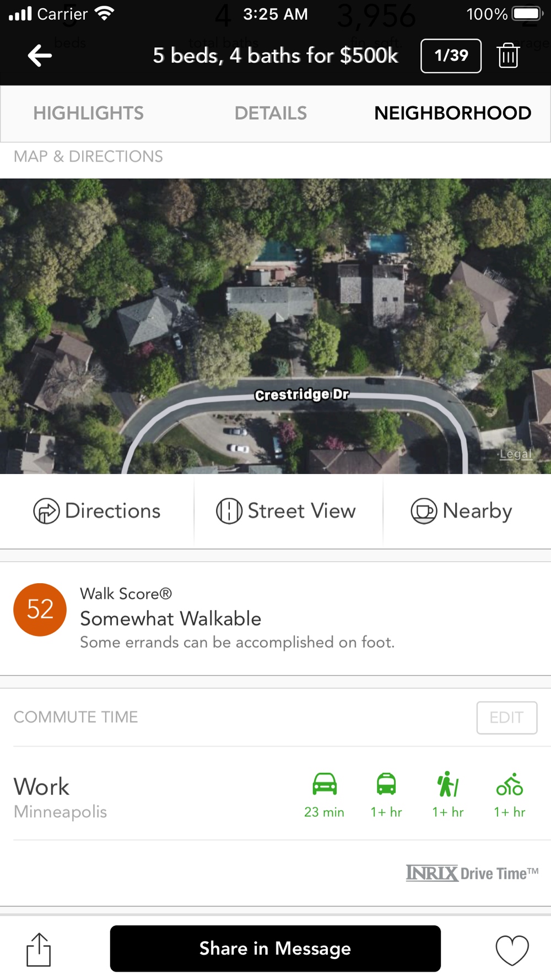Select bicycle commute time icon
The width and height of the screenshot is (551, 980).
510,784
